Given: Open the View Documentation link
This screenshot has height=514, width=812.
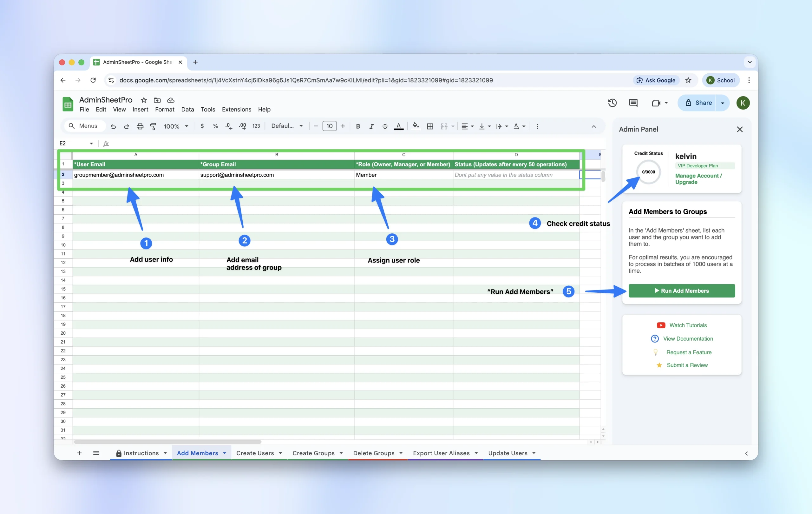Looking at the screenshot, I should (688, 338).
